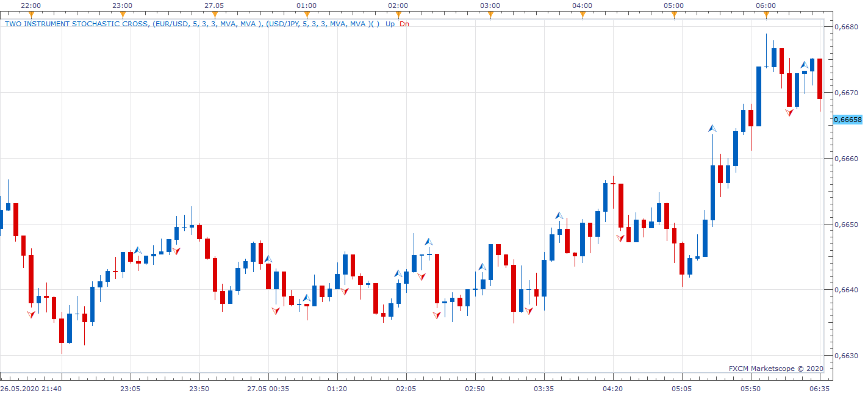Select the orange marker under 27.05
The height and width of the screenshot is (396, 868).
[x=215, y=15]
